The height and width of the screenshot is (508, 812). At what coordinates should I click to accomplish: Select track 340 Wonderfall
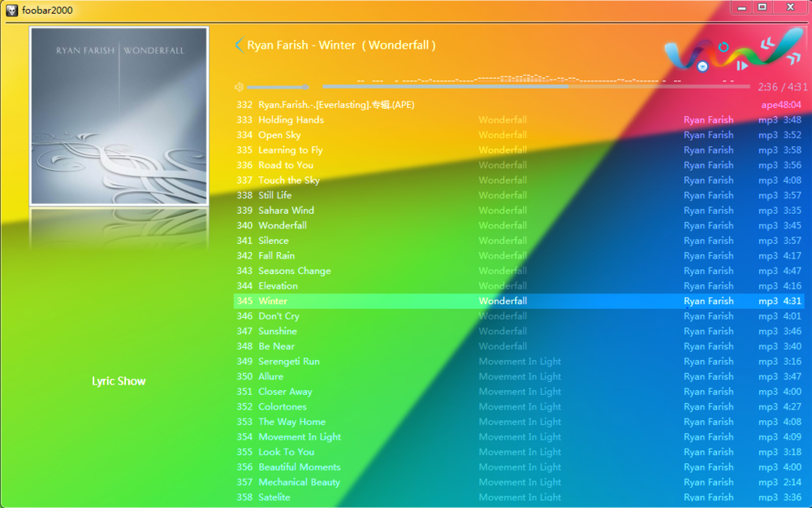click(520, 225)
